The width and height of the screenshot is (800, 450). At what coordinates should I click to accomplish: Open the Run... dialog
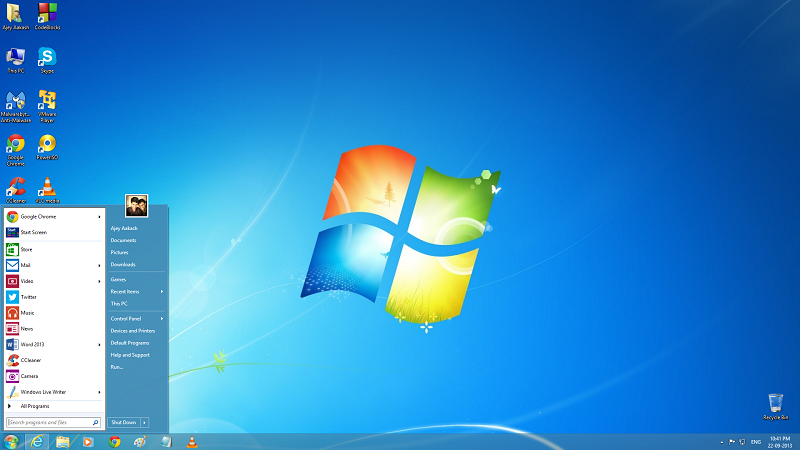[117, 367]
